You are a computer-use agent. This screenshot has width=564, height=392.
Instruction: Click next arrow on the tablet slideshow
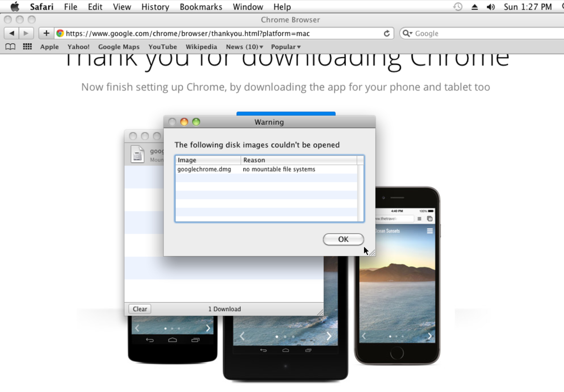[329, 336]
